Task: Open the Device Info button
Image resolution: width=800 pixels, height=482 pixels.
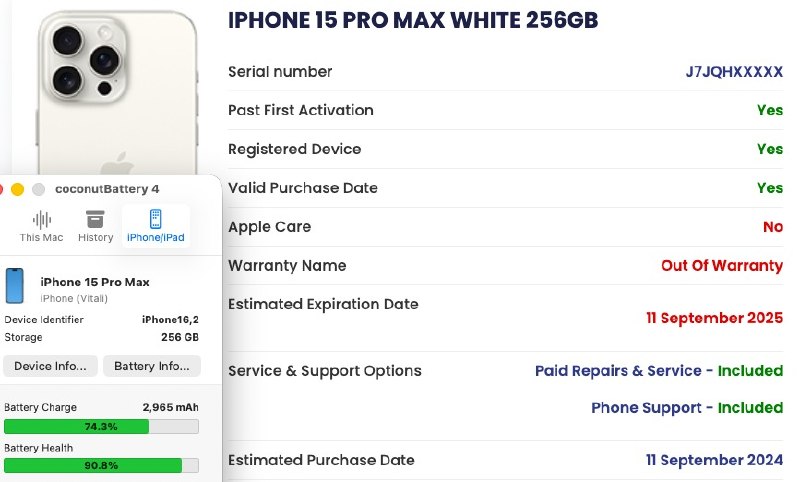Action: tap(50, 366)
